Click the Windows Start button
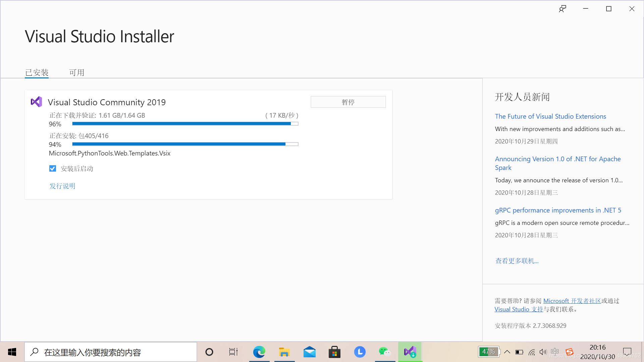 tap(12, 352)
